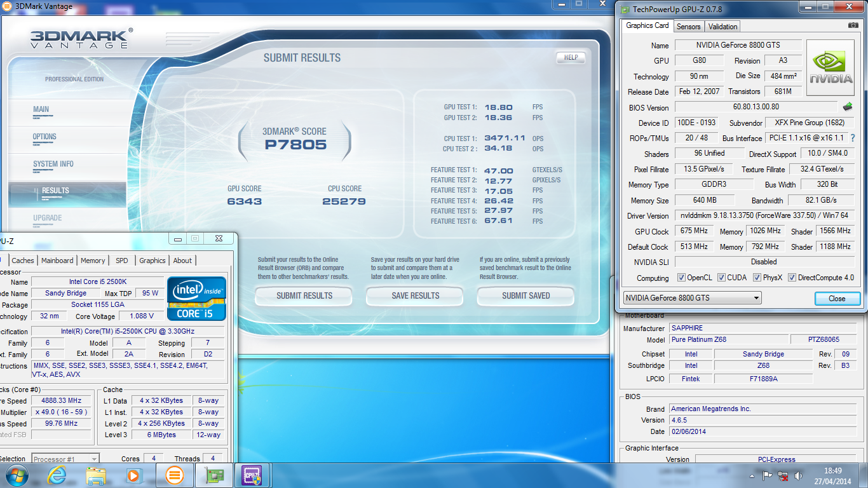Screen dimensions: 868x488
Task: Click the Intel Core i5 logo in CPU-Z
Action: pyautogui.click(x=196, y=298)
